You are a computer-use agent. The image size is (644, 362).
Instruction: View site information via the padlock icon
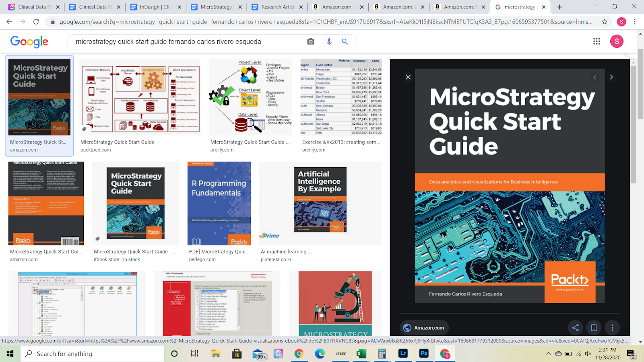(52, 22)
